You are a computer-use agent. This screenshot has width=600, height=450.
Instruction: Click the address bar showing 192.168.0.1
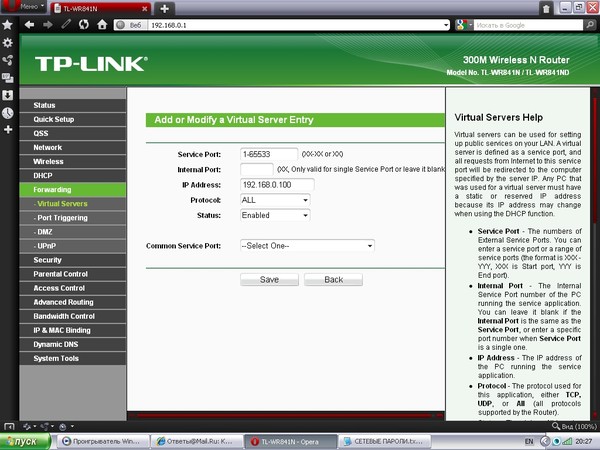click(295, 25)
